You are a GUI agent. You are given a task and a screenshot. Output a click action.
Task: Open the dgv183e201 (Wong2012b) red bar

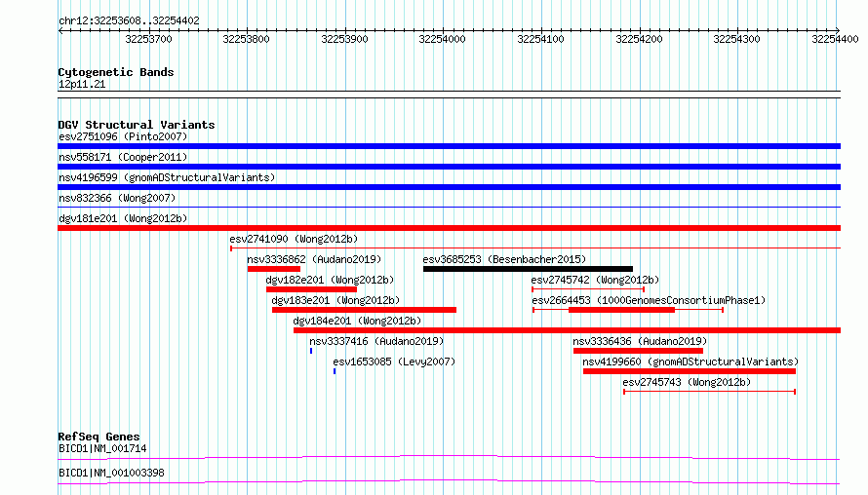[364, 310]
